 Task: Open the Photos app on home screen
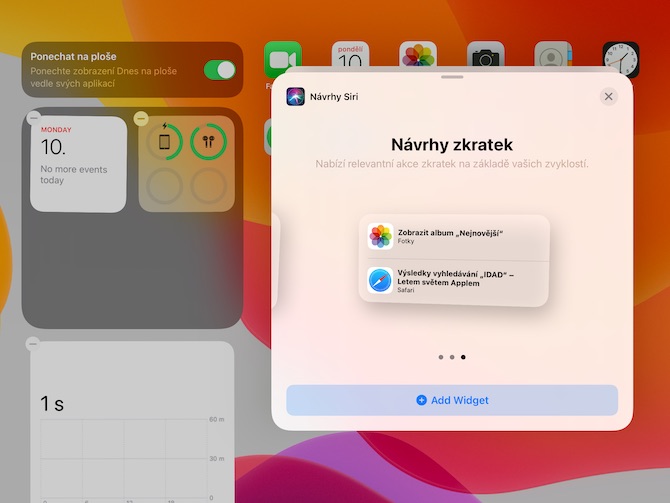click(x=418, y=55)
